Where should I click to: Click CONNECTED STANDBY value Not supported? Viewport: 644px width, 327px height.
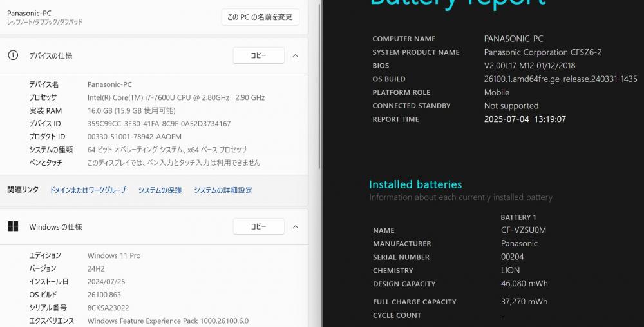coord(511,106)
